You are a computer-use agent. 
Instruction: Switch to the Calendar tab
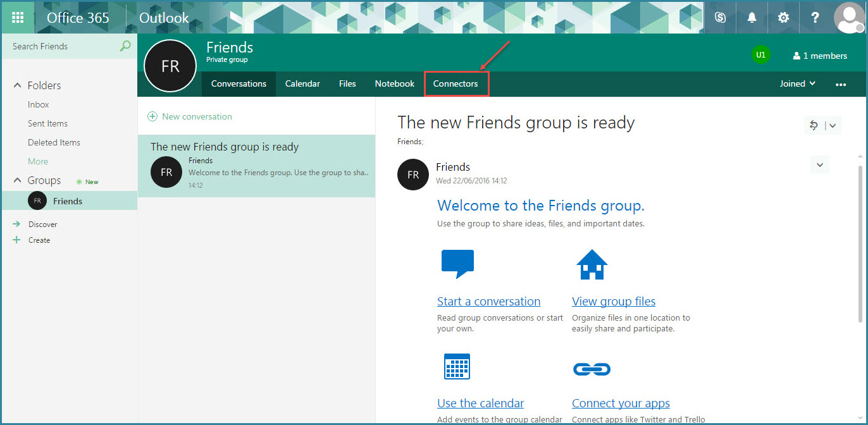pyautogui.click(x=302, y=83)
